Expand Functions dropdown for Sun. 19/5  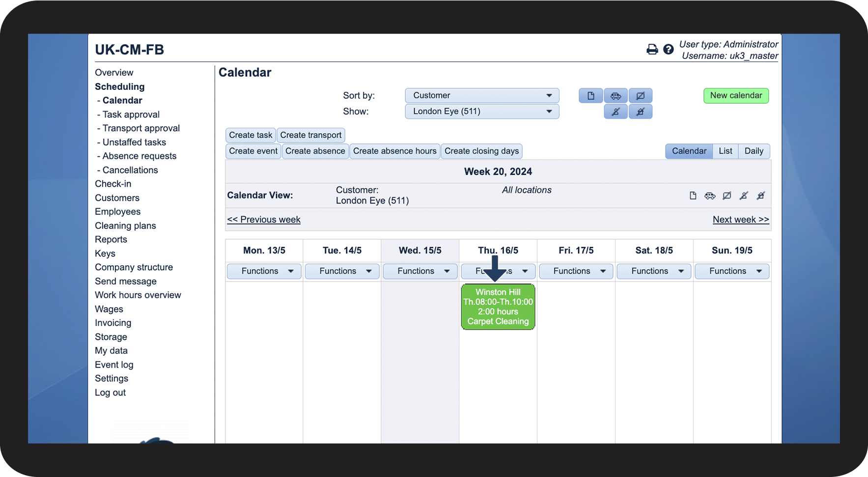tap(732, 271)
